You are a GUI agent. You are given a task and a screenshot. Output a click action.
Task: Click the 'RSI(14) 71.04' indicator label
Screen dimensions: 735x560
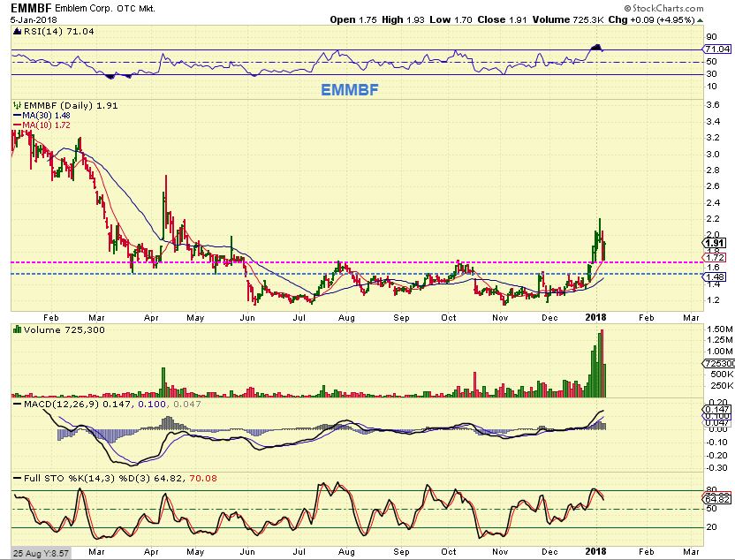58,32
